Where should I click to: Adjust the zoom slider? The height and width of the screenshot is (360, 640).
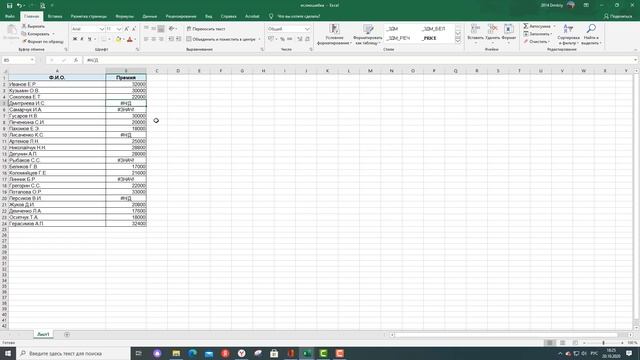point(603,343)
